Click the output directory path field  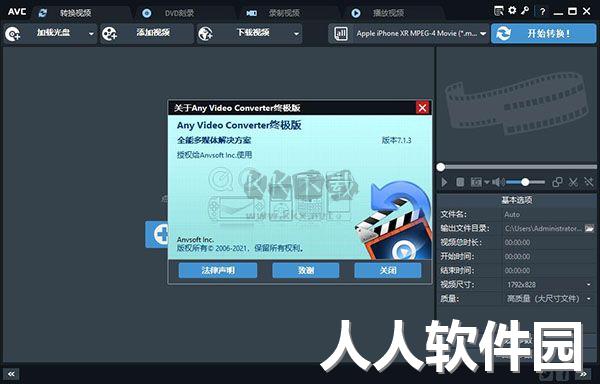click(x=543, y=228)
